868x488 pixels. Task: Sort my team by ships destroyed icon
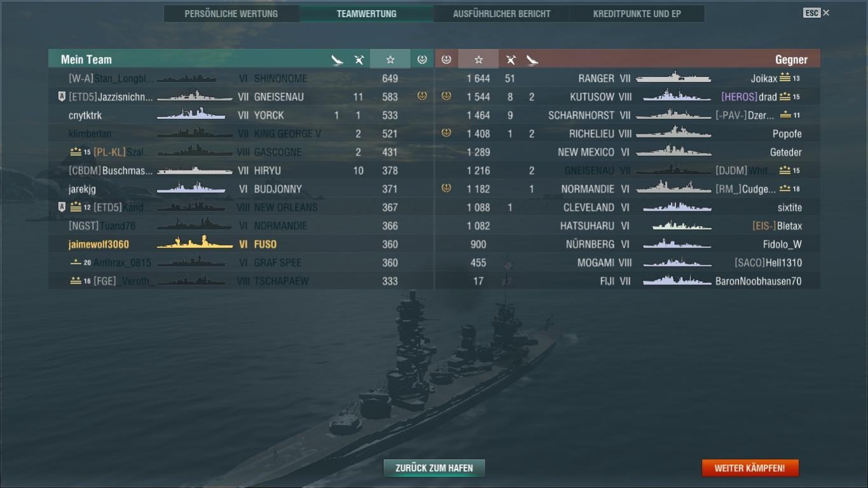(x=337, y=60)
